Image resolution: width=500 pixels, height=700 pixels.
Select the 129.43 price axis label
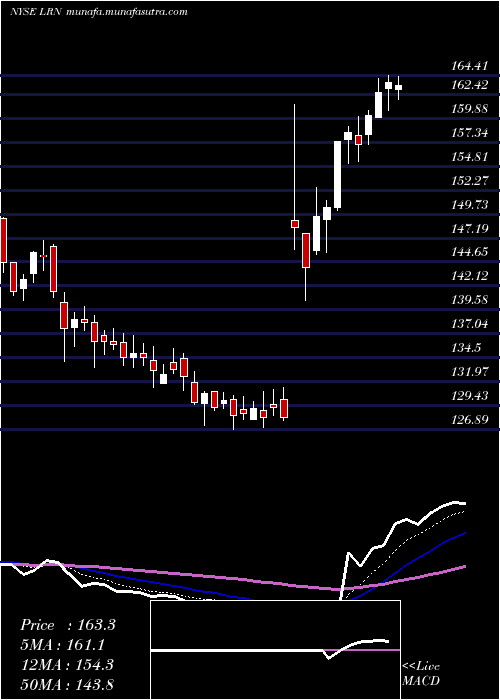[470, 396]
